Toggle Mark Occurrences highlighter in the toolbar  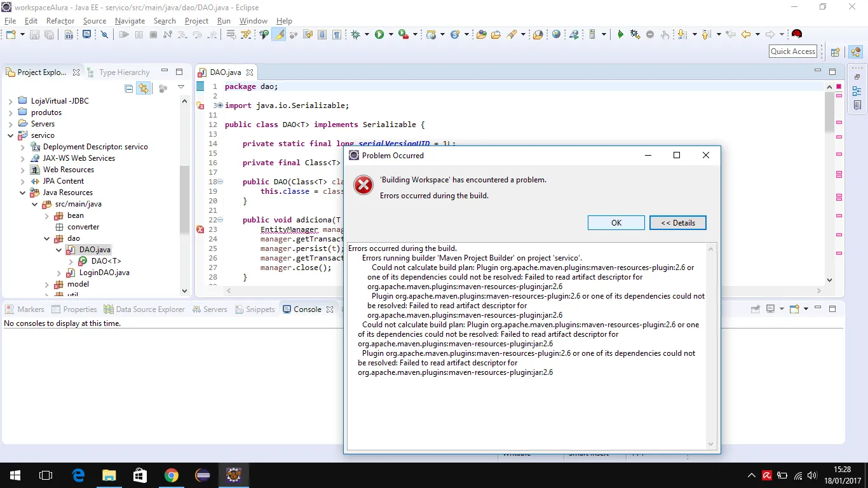pos(279,35)
